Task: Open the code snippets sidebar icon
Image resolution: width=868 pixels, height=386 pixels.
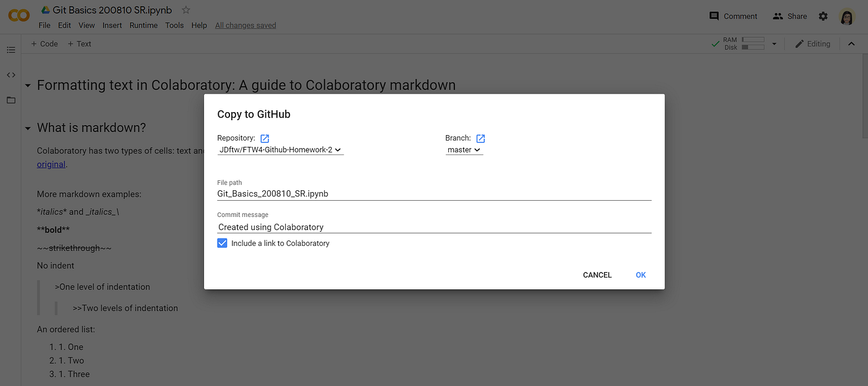Action: [11, 75]
